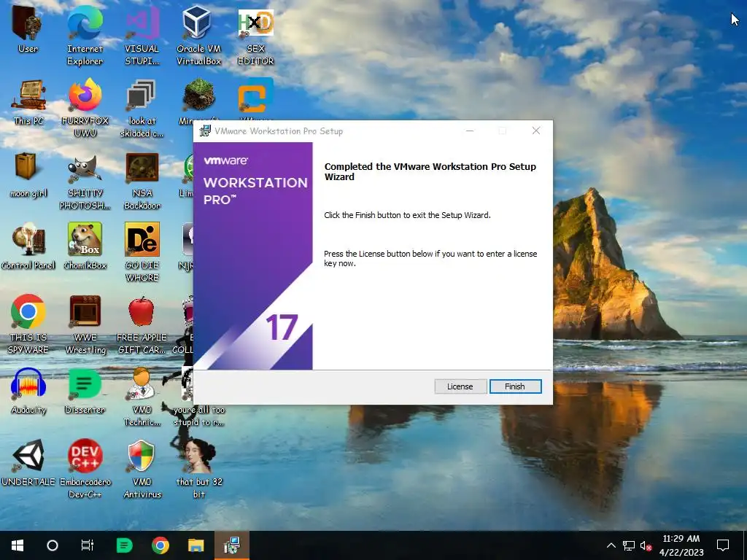Select the Control Panel desktop icon
747x560 pixels.
[28, 246]
